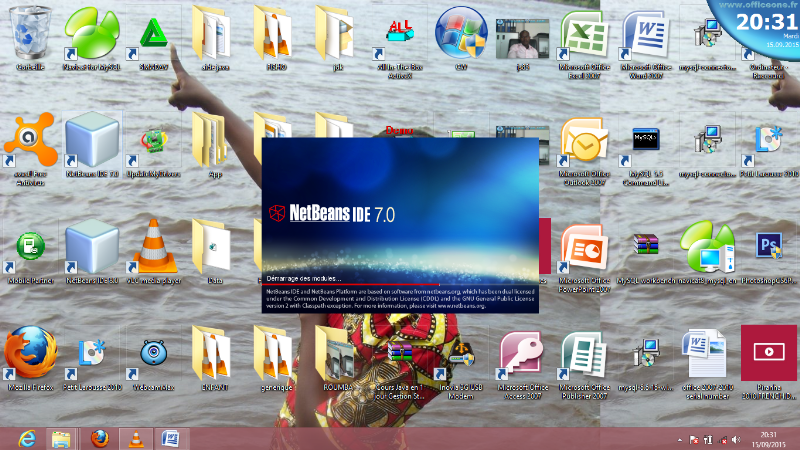Launch the Navicat for MySQL shortcut

pyautogui.click(x=92, y=38)
